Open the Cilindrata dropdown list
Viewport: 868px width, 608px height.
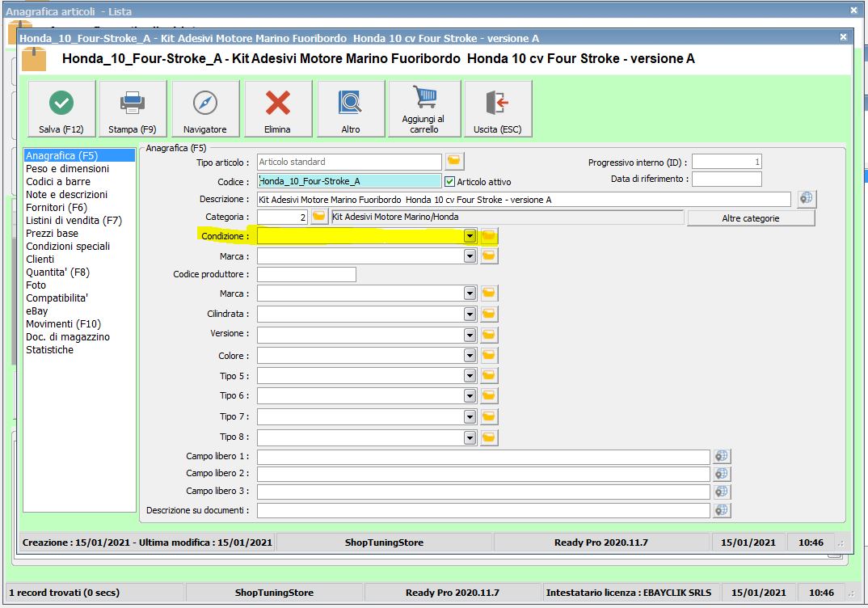tap(470, 314)
